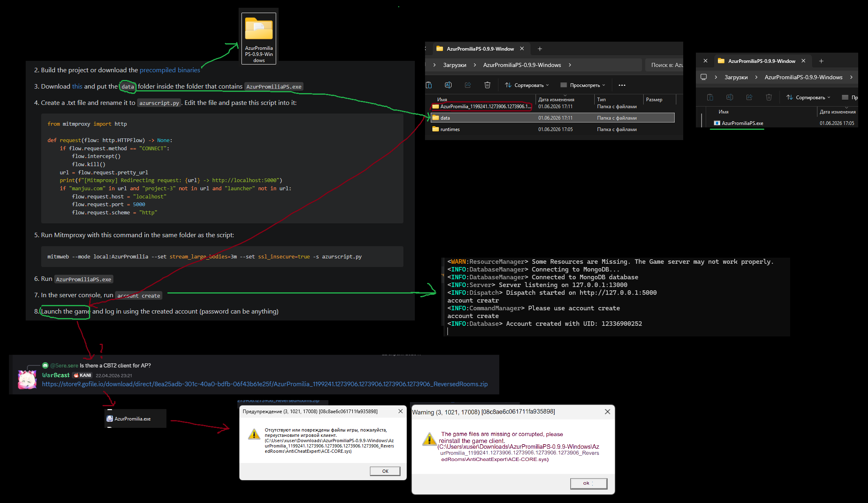Screen dimensions: 868x503
Task: Expand chevron before Загрузки in window listing runtimes
Action: coord(434,65)
